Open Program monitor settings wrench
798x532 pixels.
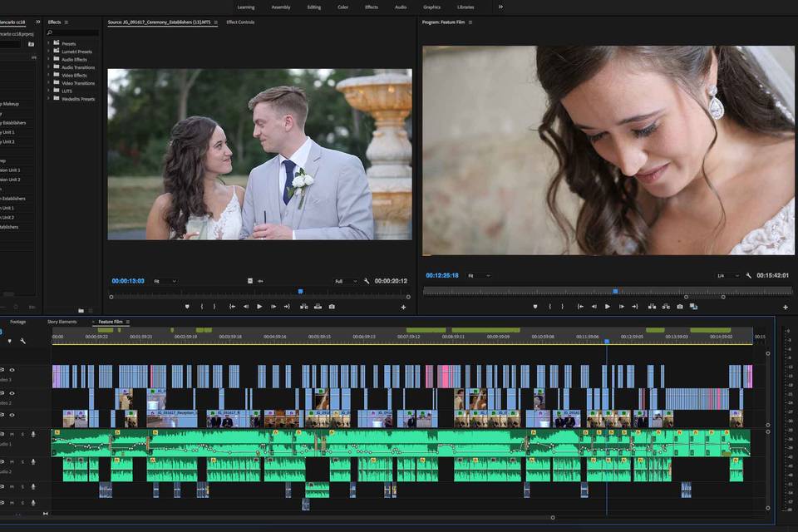(749, 275)
